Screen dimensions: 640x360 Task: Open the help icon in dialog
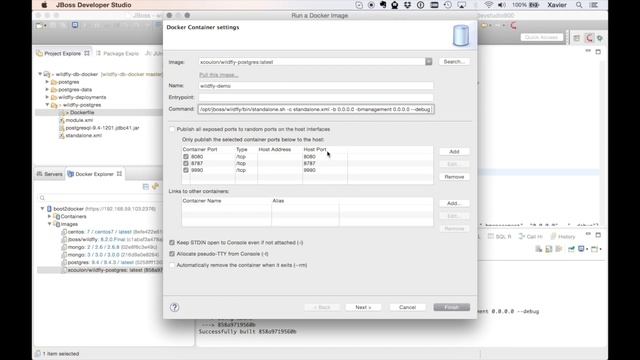[174, 307]
